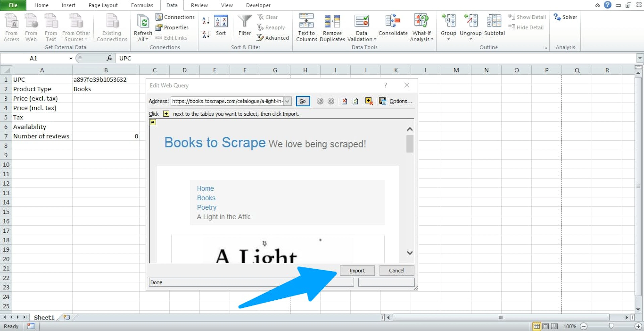Sort A to Z ascending

click(x=205, y=20)
